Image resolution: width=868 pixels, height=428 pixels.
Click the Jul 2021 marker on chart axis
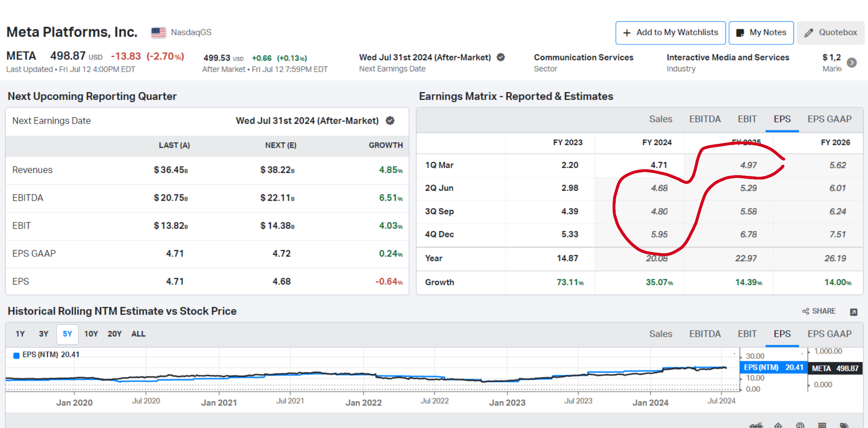point(290,401)
